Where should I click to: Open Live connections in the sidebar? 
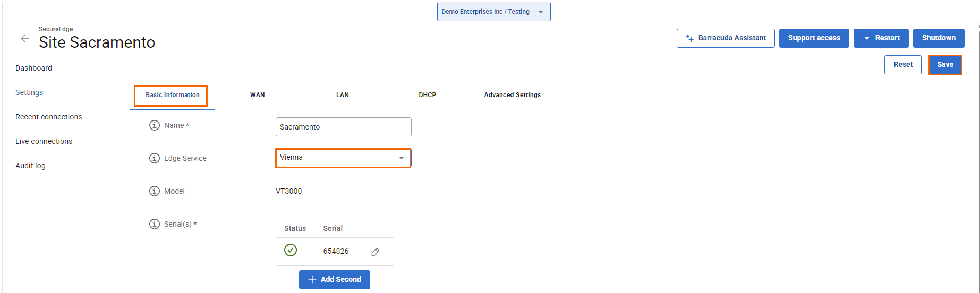click(x=44, y=141)
